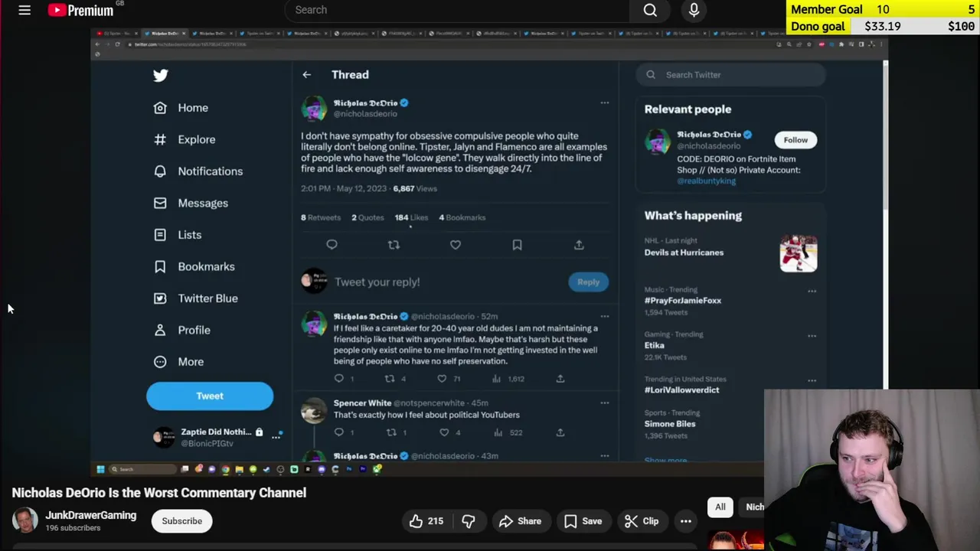Image resolution: width=980 pixels, height=551 pixels.
Task: Expand More options in Twitter sidebar
Action: pyautogui.click(x=178, y=362)
